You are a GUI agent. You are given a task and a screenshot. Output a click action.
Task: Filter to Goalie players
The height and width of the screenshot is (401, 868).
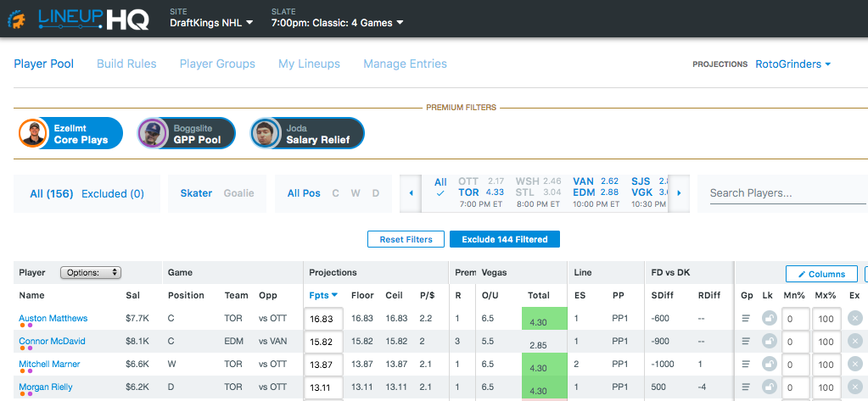tap(239, 193)
